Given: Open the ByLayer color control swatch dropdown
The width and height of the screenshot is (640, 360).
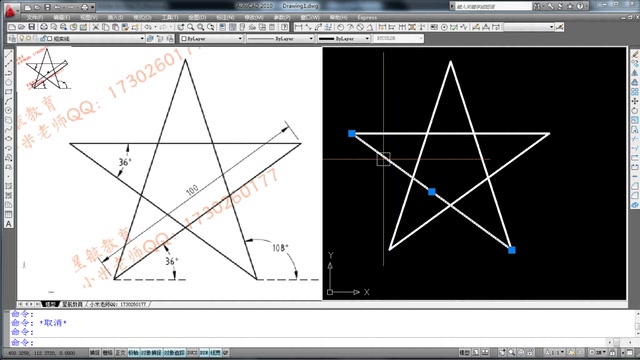Looking at the screenshot, I should [211, 38].
